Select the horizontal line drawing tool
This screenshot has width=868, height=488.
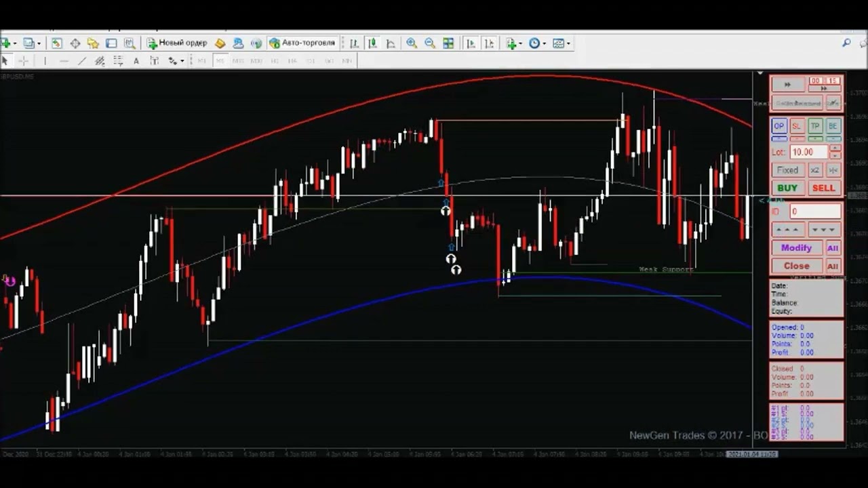coord(64,61)
